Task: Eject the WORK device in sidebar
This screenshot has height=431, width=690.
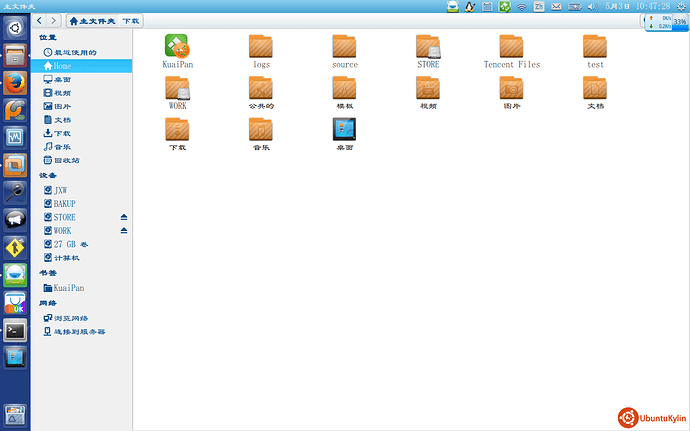Action: pos(124,231)
